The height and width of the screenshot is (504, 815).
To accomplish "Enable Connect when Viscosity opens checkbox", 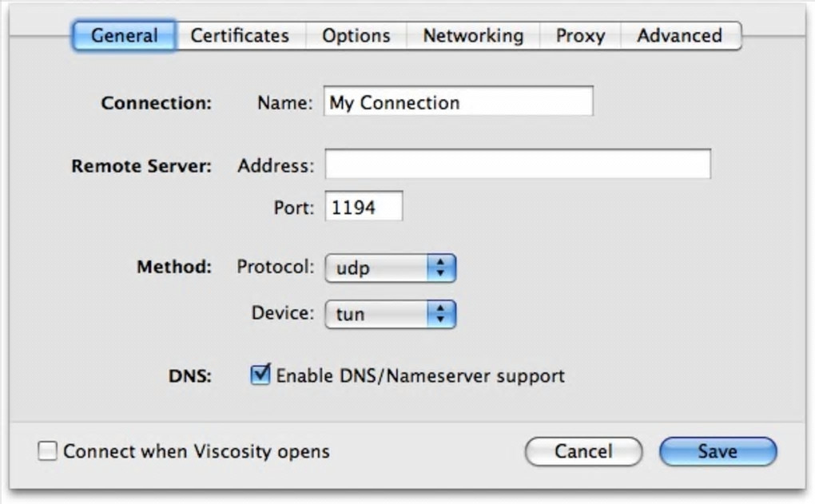I will point(48,451).
